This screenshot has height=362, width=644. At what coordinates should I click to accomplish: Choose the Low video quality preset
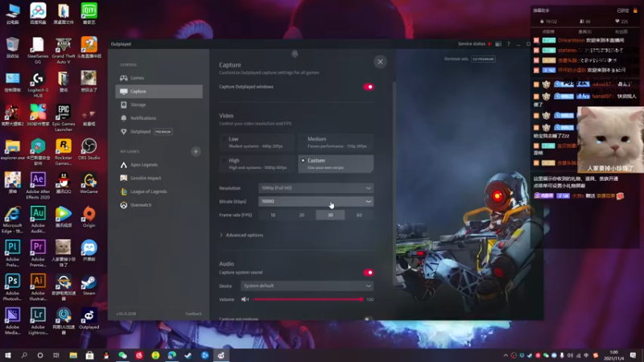[x=257, y=142]
